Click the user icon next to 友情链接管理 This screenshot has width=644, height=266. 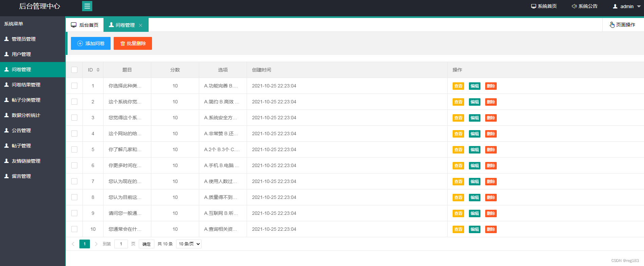(x=6, y=161)
